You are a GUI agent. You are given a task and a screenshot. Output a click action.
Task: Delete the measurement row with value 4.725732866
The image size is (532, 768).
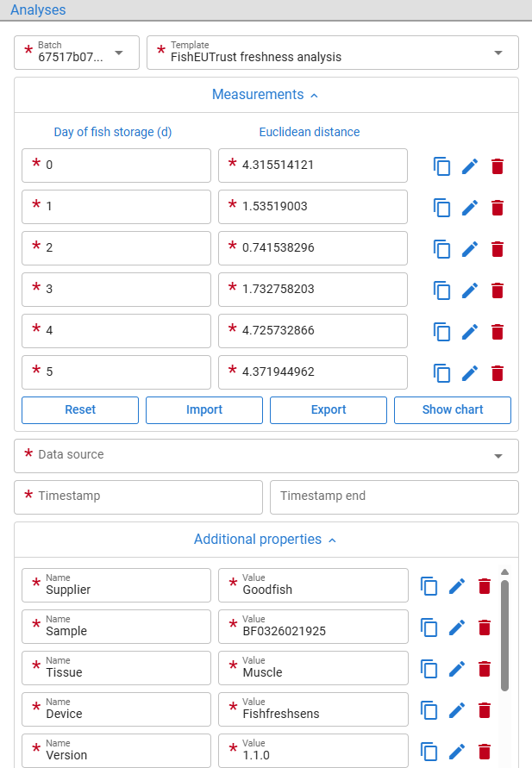[x=498, y=332]
